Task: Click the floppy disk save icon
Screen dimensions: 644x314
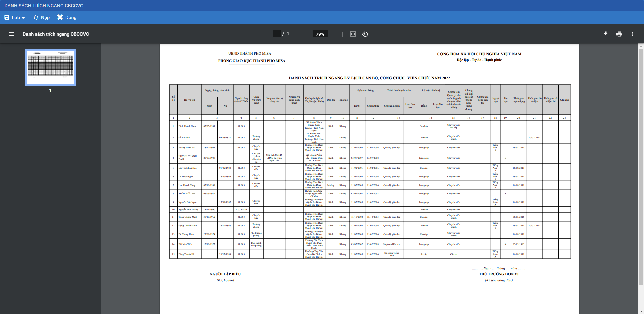Action: pos(7,17)
